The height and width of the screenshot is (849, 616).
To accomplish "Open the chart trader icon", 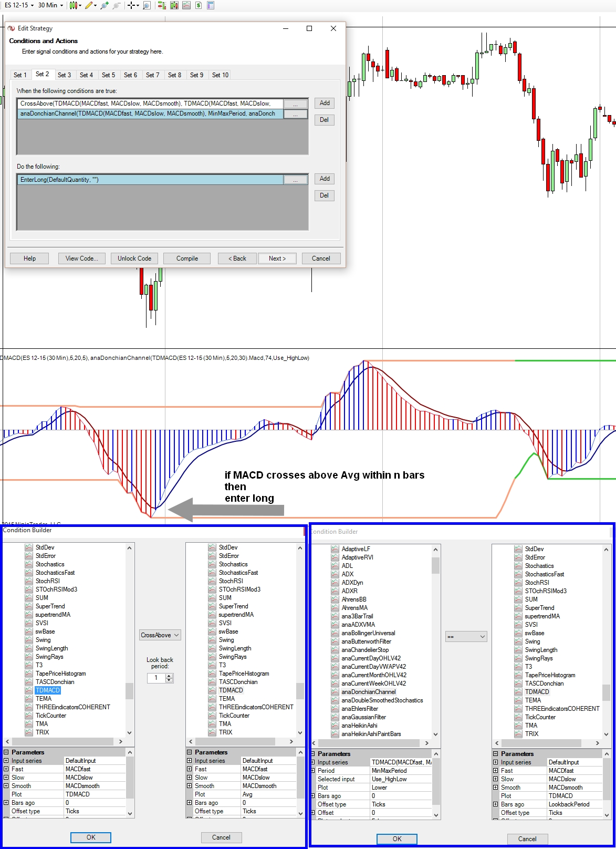I will tap(162, 5).
